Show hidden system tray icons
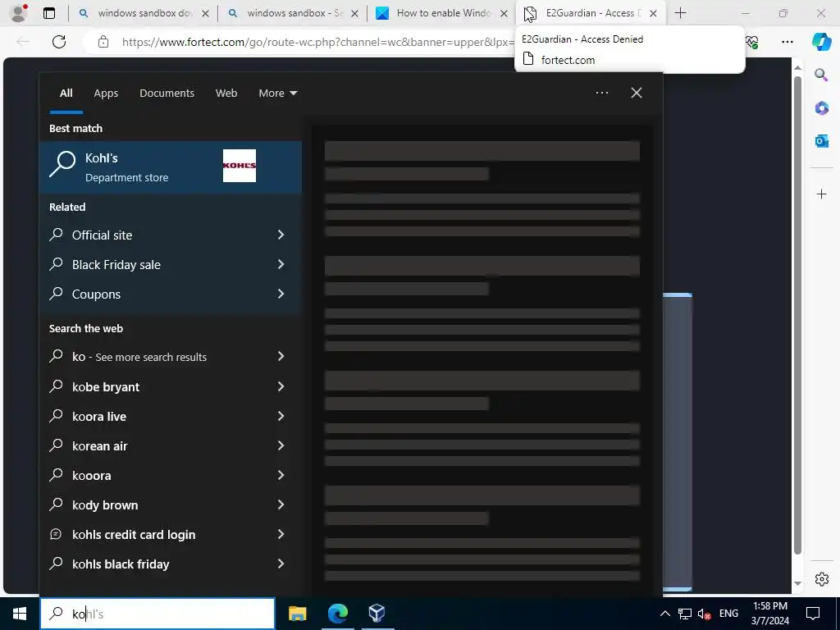840x630 pixels. point(664,614)
